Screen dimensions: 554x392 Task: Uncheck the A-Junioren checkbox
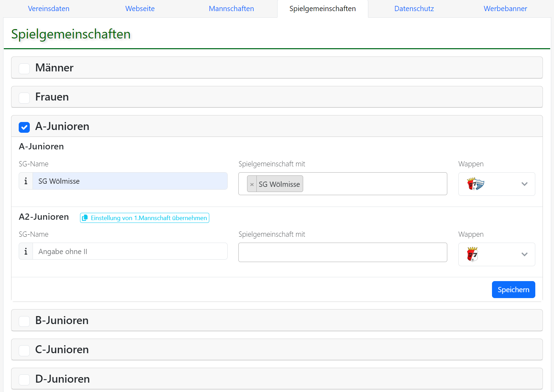[24, 127]
